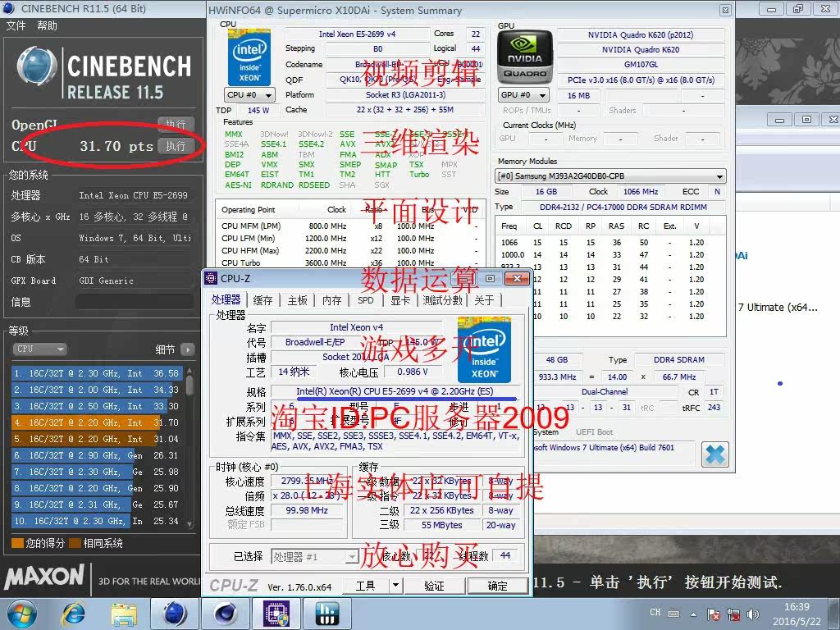Open the volume control speaker icon

[753, 614]
